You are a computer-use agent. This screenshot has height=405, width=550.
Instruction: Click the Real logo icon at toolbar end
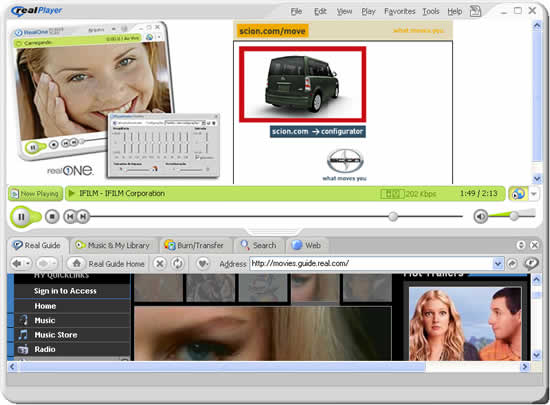pyautogui.click(x=531, y=263)
